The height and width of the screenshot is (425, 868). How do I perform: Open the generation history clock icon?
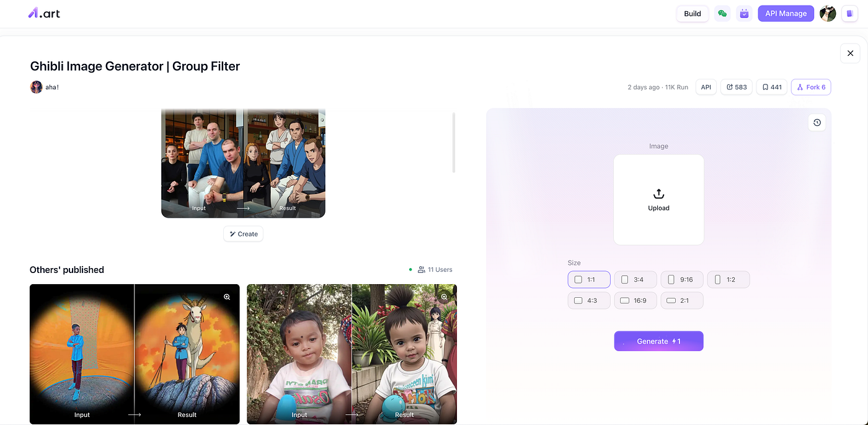(x=817, y=123)
